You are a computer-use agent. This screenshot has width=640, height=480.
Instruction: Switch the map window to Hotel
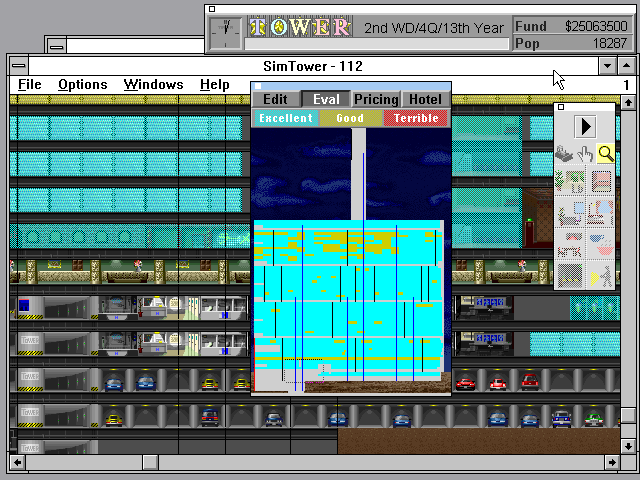tap(425, 99)
